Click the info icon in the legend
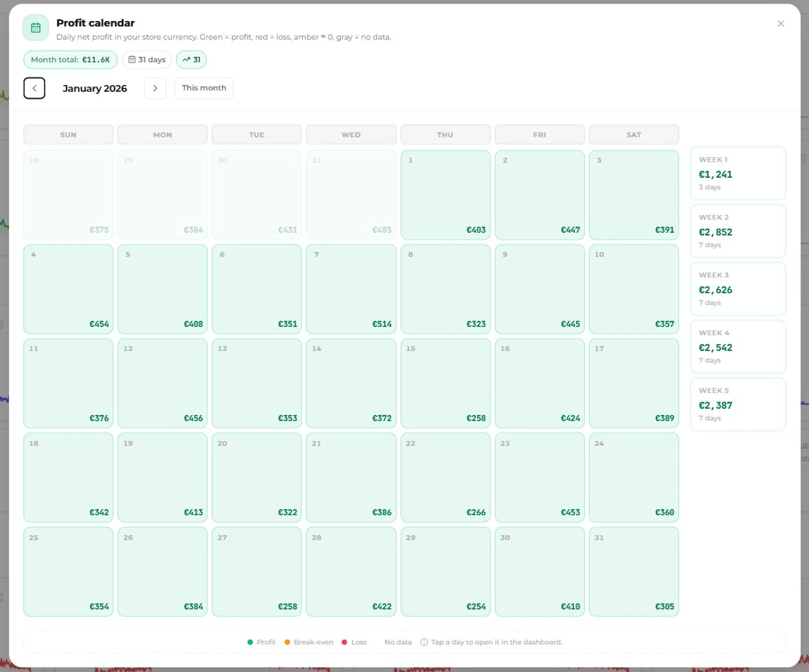The width and height of the screenshot is (809, 672). coord(424,642)
